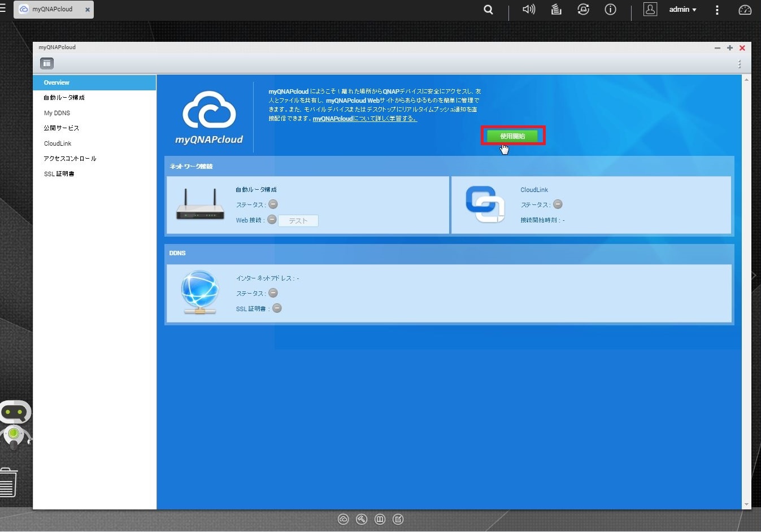Open the myQNAPcloud learn more link

[365, 119]
